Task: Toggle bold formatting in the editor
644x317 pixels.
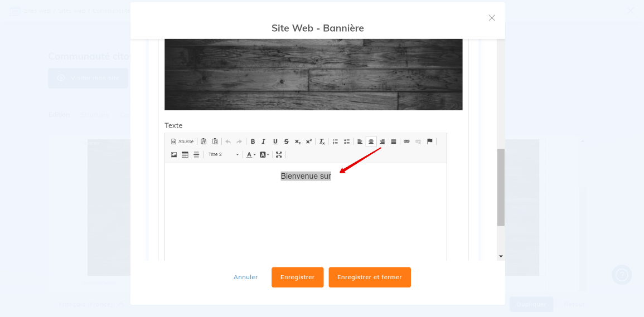Action: click(x=253, y=142)
